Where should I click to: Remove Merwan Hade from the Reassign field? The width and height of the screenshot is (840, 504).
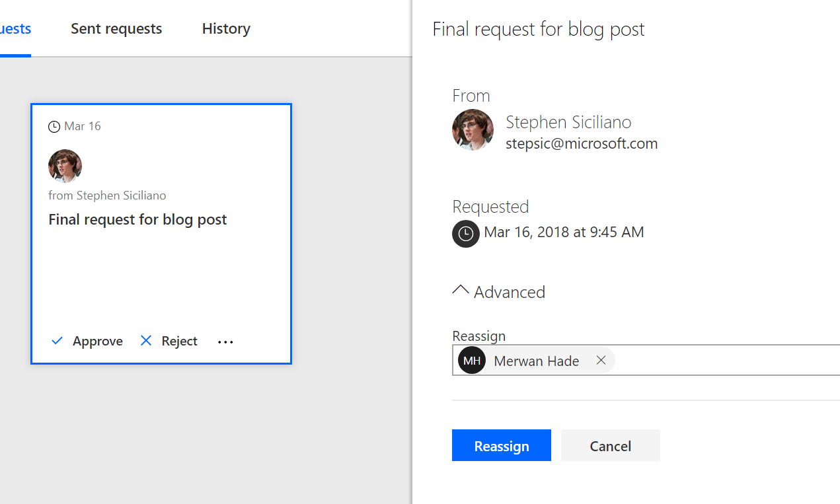click(x=601, y=361)
